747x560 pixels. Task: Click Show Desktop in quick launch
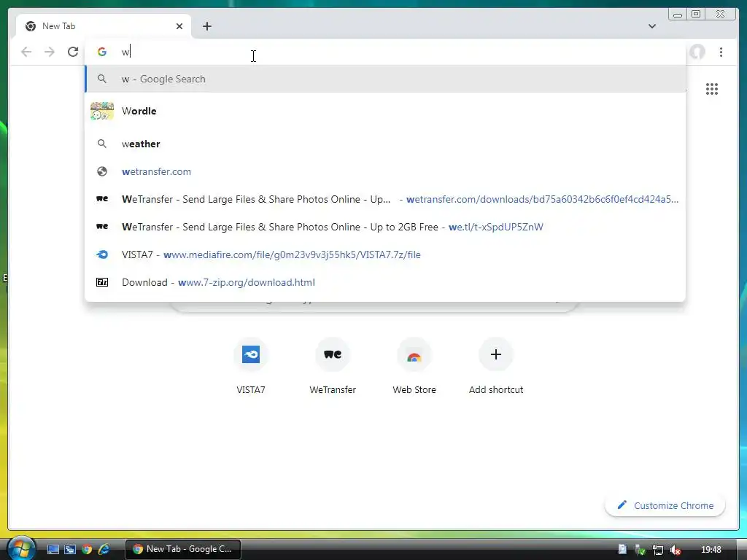pos(53,549)
